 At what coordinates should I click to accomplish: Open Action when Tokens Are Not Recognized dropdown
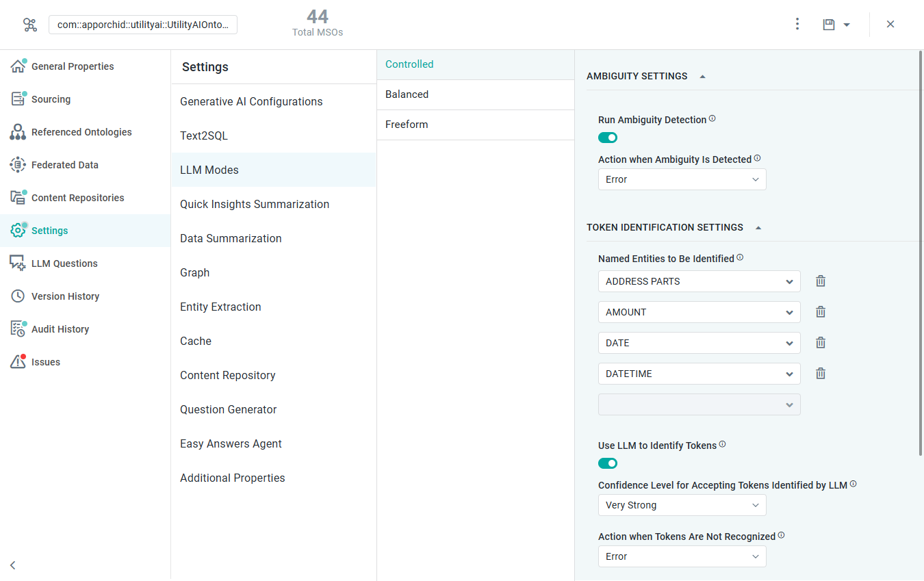coord(682,556)
